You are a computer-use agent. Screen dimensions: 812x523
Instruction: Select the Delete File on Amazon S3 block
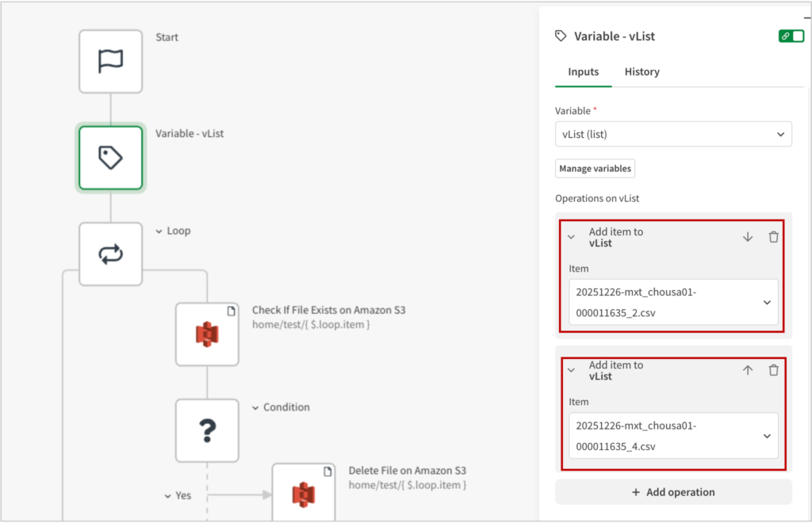point(304,494)
